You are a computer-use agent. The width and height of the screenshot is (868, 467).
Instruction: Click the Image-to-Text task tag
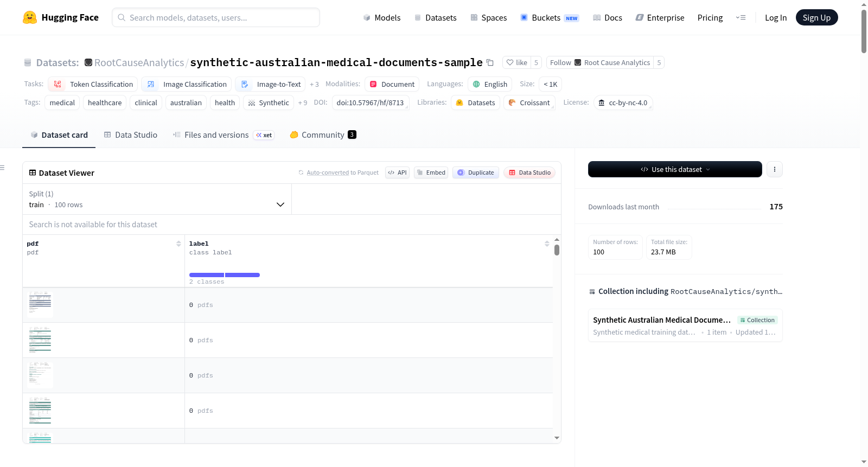point(270,84)
